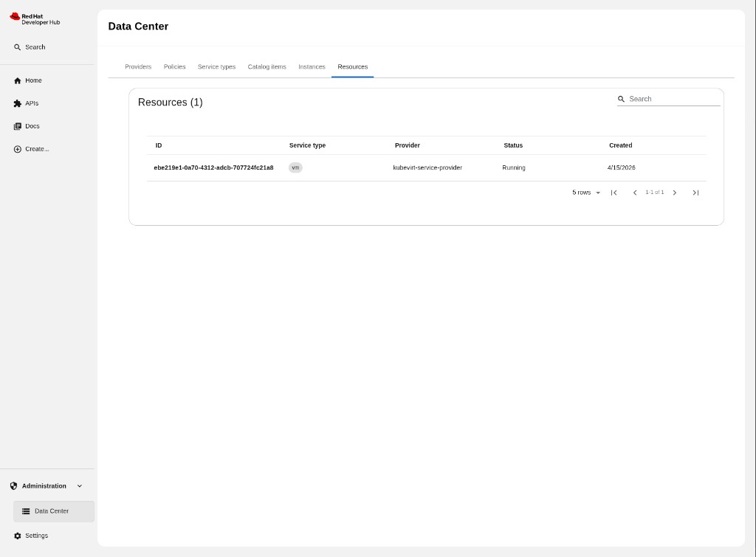Switch to the Providers tab
The width and height of the screenshot is (756, 557).
coord(138,67)
